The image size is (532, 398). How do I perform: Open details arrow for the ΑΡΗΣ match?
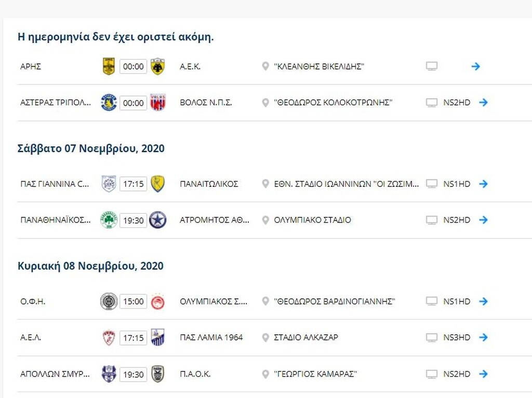(x=475, y=66)
